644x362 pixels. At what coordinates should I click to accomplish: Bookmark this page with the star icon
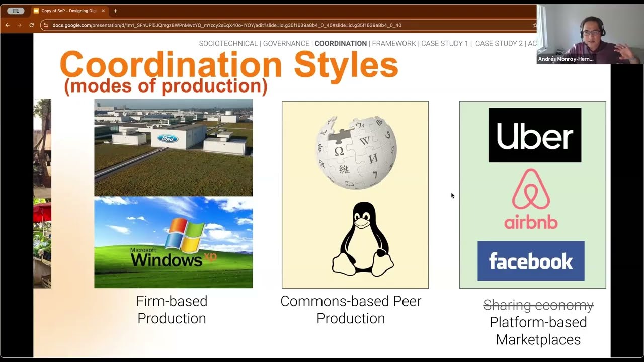click(x=534, y=25)
